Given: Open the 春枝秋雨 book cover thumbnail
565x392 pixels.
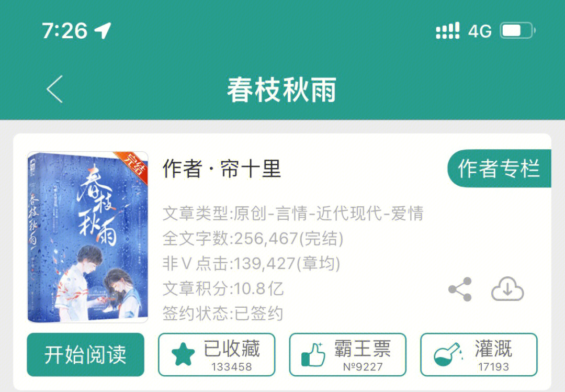Looking at the screenshot, I should 87,237.
